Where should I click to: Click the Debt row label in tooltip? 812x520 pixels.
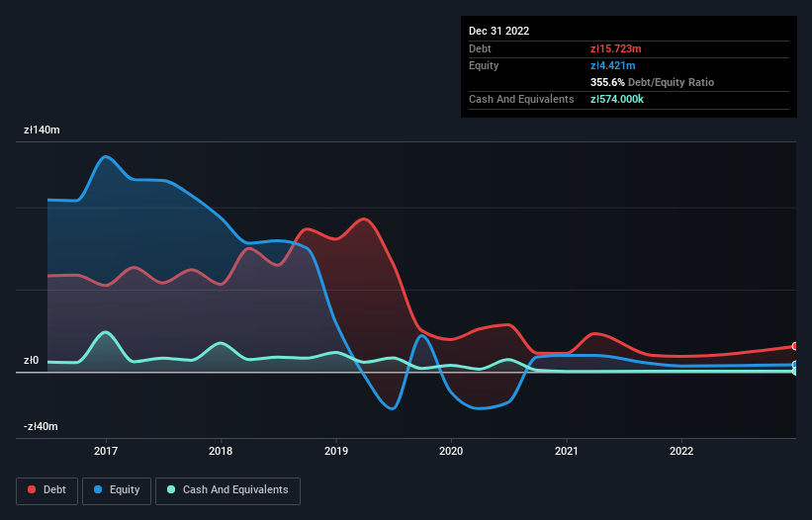[x=480, y=48]
